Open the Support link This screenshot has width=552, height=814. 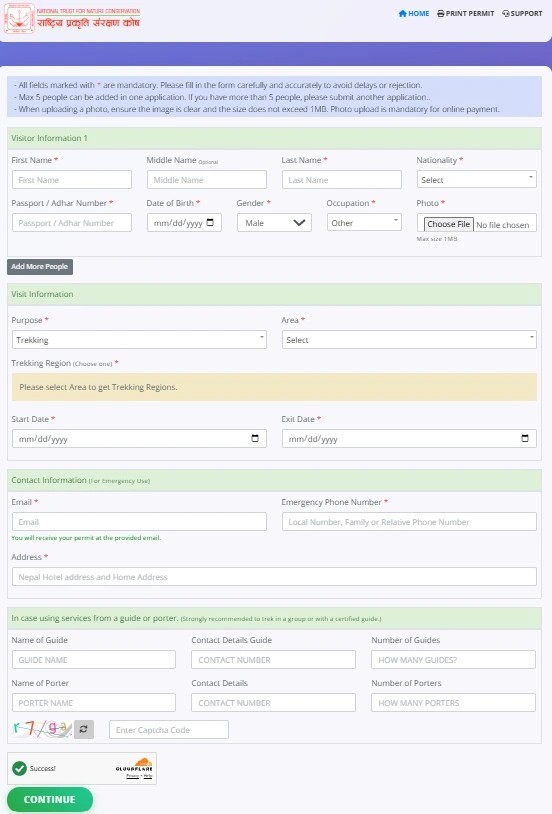(522, 13)
